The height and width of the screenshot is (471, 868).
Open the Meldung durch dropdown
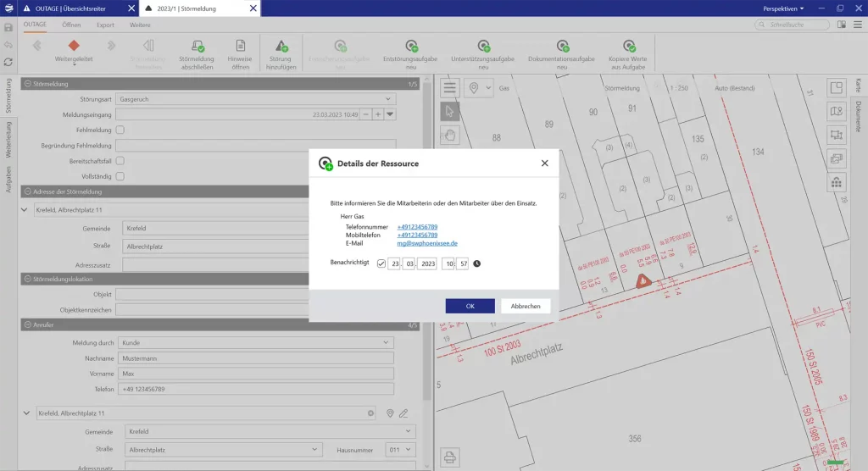pos(387,343)
